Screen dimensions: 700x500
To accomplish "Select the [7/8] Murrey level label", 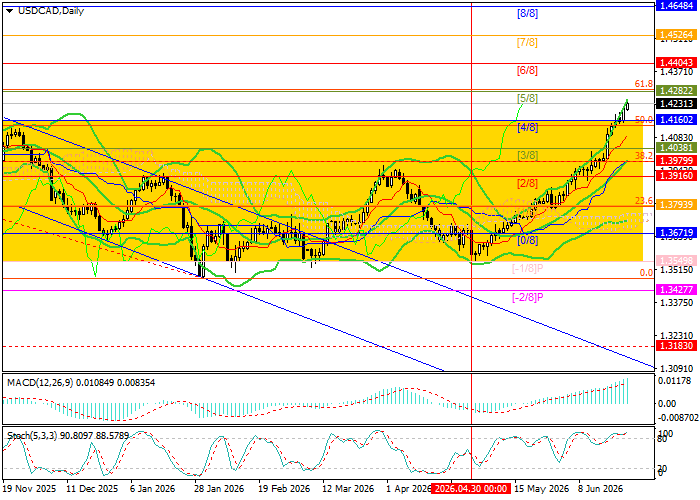I will click(527, 42).
